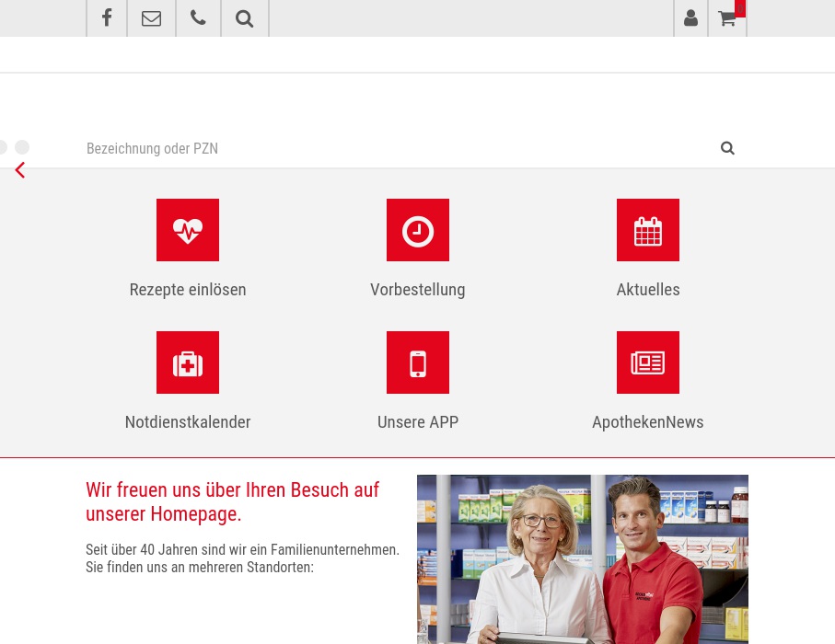Open the site search magnifier icon
Image resolution: width=835 pixels, height=644 pixels.
point(244,18)
